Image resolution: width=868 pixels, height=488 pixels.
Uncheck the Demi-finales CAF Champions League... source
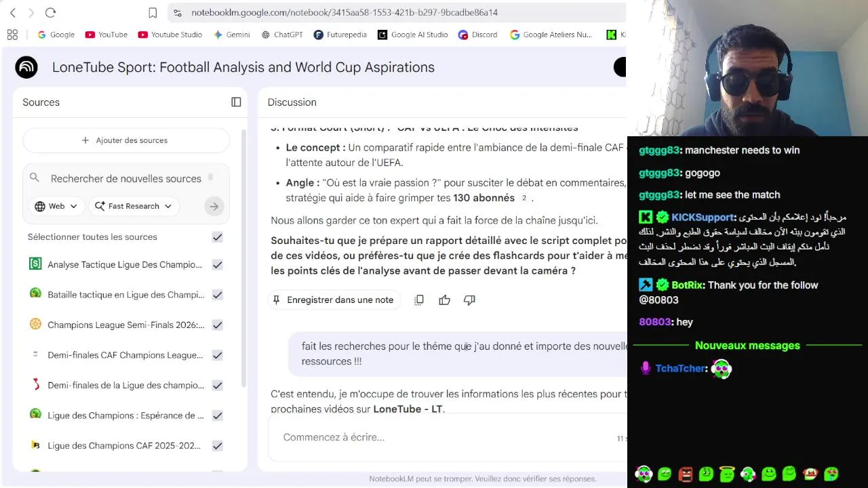pyautogui.click(x=217, y=355)
